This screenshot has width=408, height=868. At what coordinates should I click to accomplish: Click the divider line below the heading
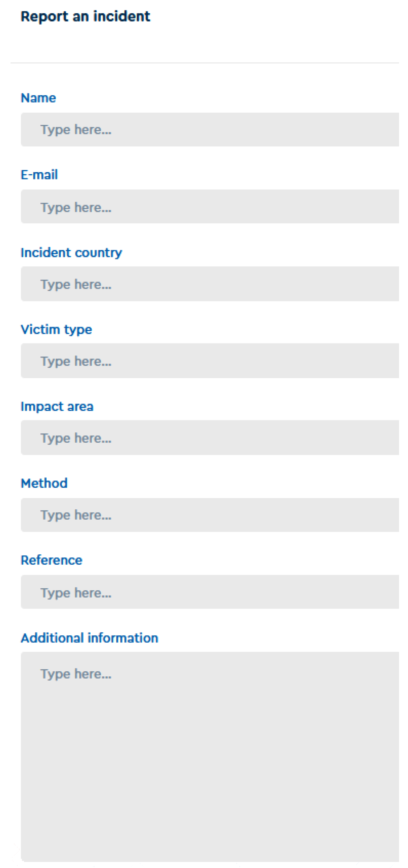(204, 63)
